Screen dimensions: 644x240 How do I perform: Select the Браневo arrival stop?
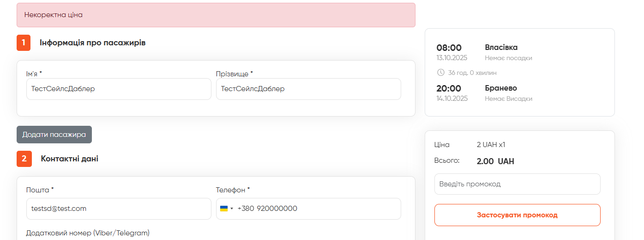(x=501, y=88)
